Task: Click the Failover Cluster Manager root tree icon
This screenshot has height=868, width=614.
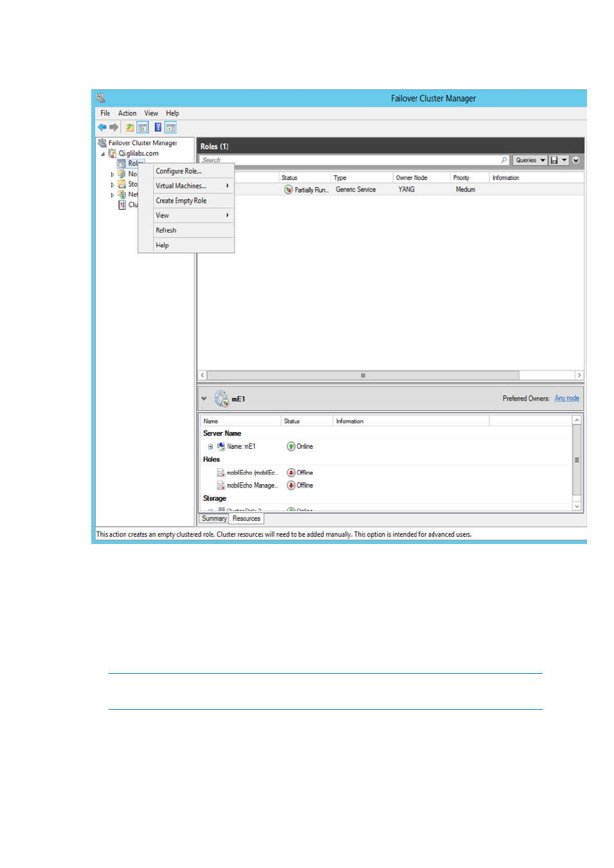Action: click(102, 143)
